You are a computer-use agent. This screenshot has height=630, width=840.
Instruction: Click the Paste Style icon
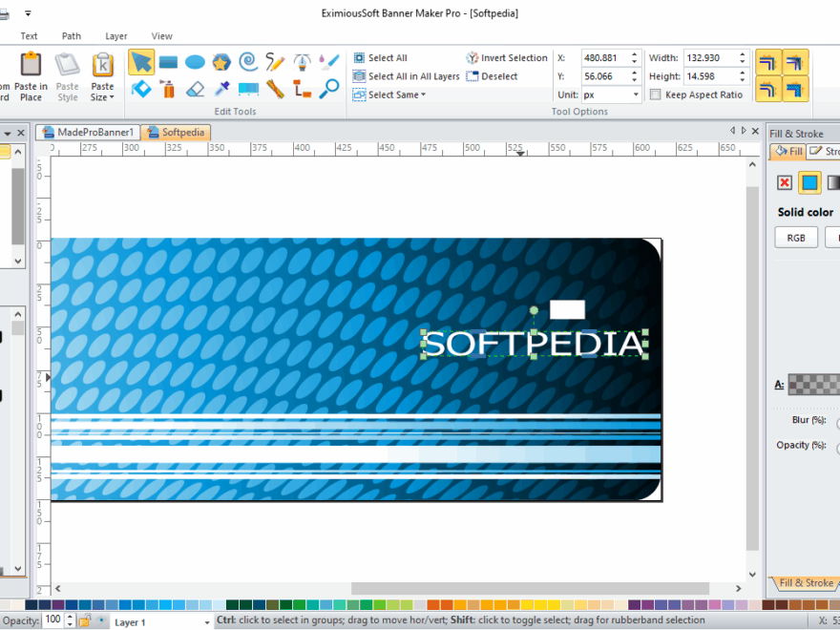point(68,64)
